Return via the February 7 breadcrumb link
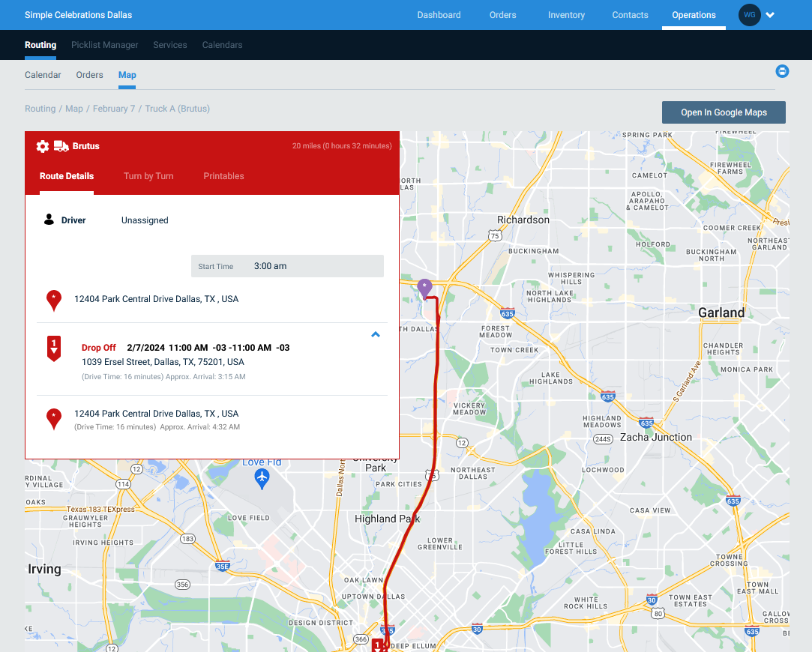 (x=113, y=109)
